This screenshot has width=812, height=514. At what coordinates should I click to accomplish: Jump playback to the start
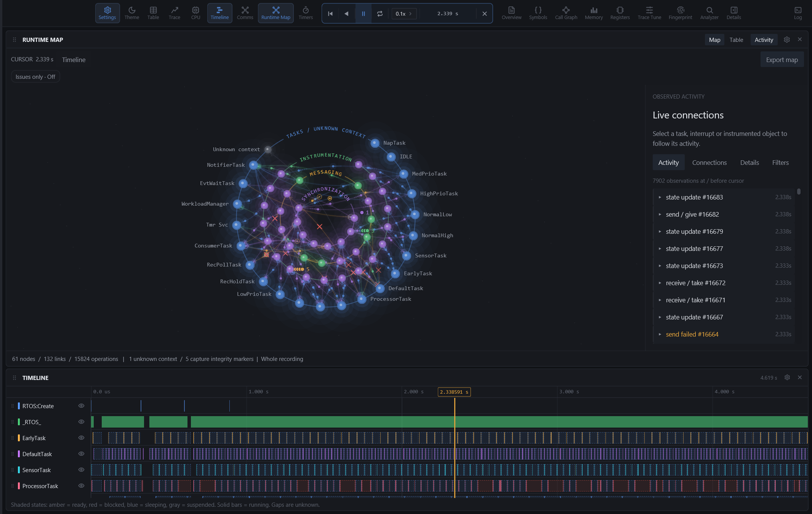click(330, 14)
